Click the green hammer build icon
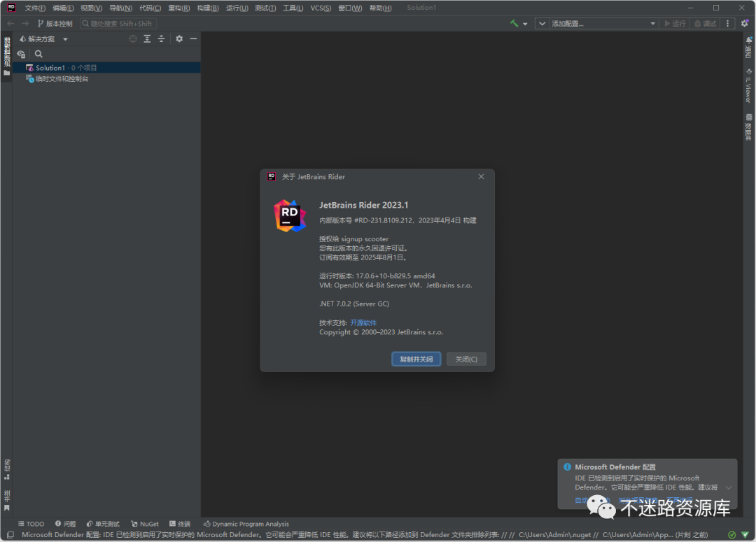Viewport: 756px width, 542px height. (x=514, y=23)
